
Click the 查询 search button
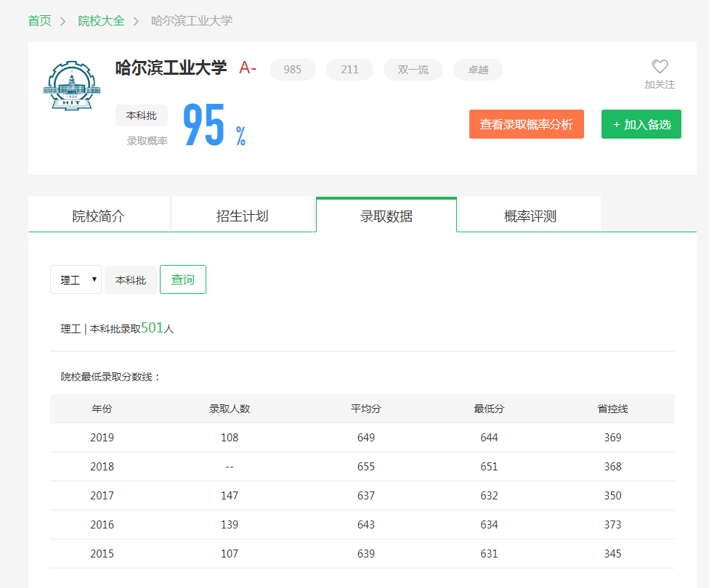tap(183, 279)
